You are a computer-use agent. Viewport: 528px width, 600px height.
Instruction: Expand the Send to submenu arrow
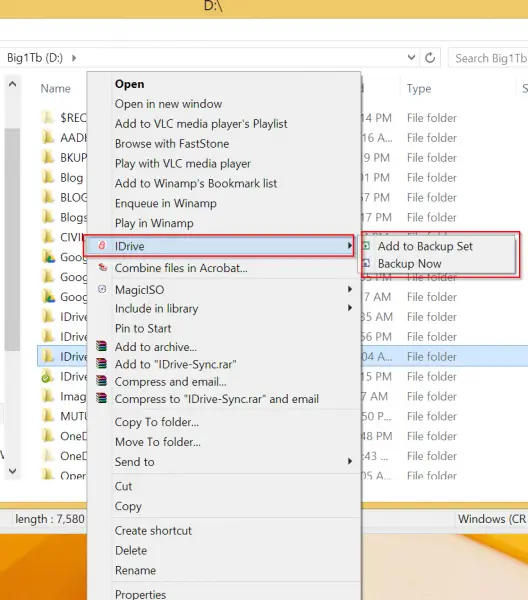point(349,461)
